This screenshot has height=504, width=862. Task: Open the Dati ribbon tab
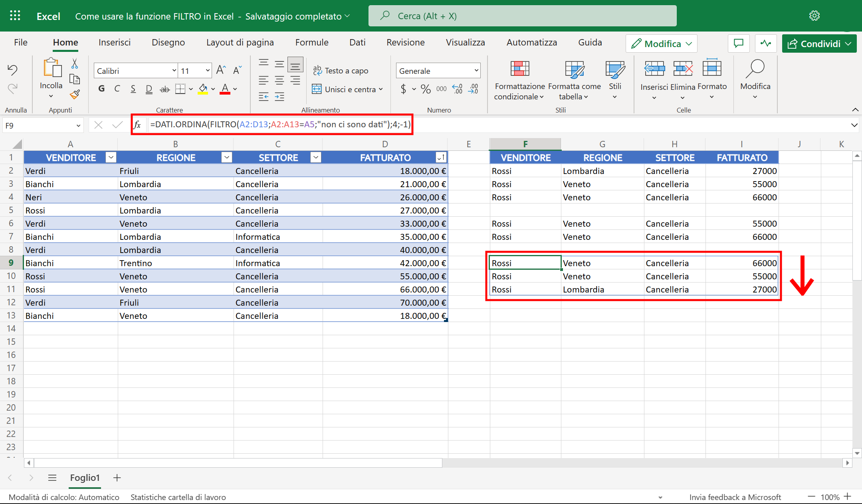(x=357, y=42)
